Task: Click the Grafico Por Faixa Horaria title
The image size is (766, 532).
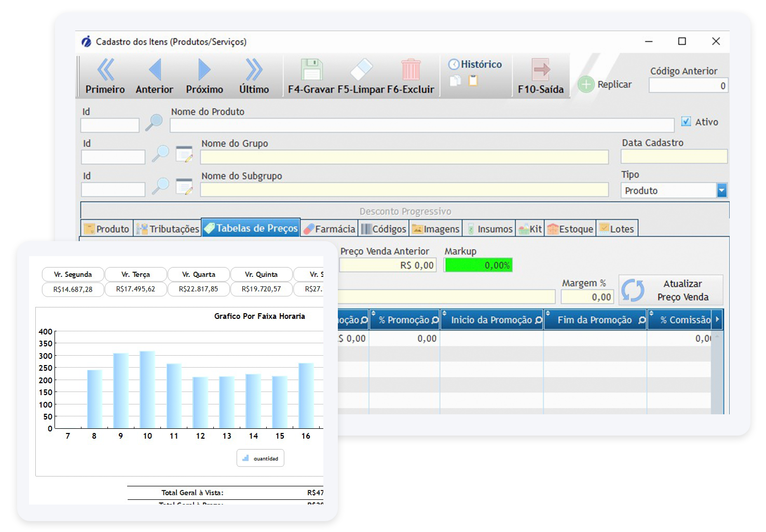Action: [x=259, y=316]
